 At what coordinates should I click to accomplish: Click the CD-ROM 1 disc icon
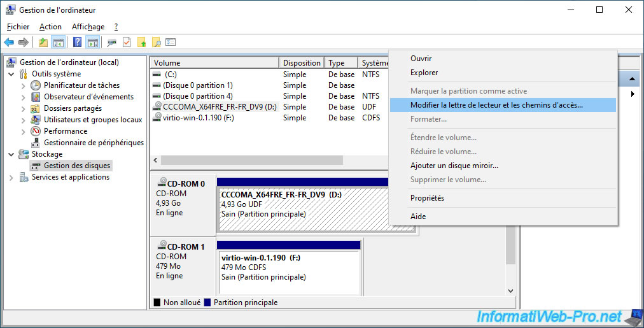pos(162,245)
